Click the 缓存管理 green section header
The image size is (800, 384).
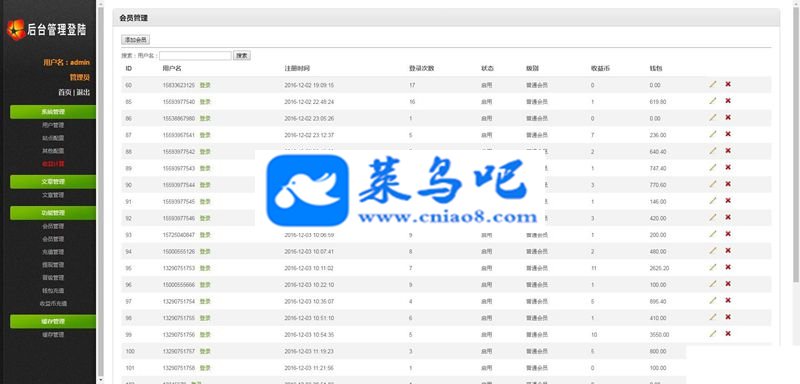pyautogui.click(x=53, y=322)
